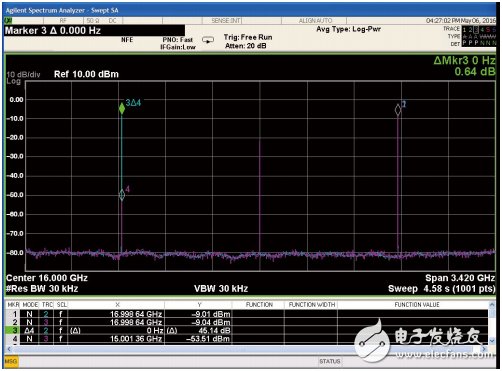Screen dimensions: 502x371
Task: Click the yellow MSG indicator
Action: 11,361
